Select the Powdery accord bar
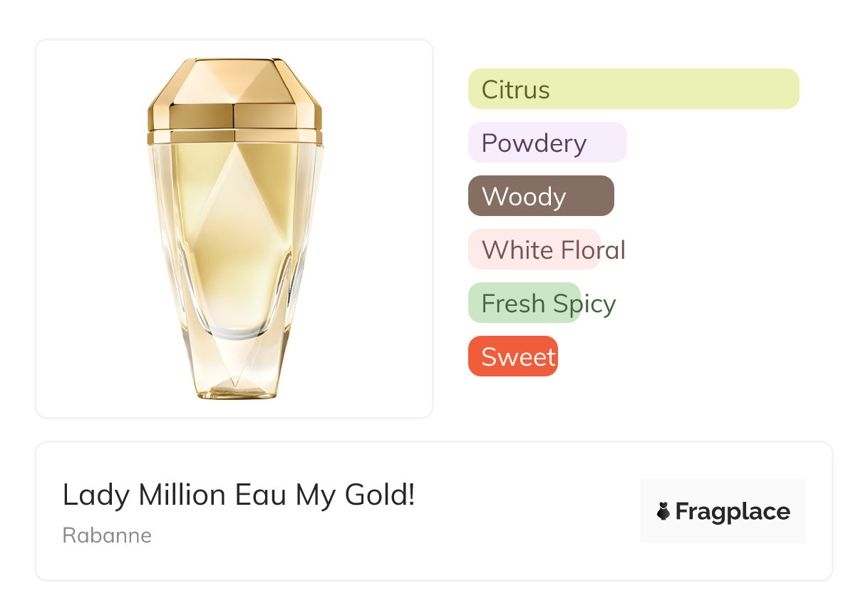868x616 pixels. (x=547, y=143)
